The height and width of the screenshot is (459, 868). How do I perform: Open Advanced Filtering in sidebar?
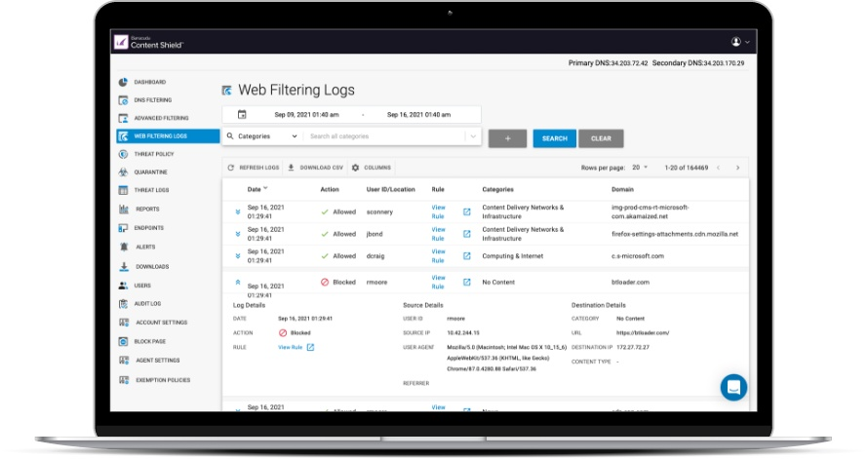161,118
